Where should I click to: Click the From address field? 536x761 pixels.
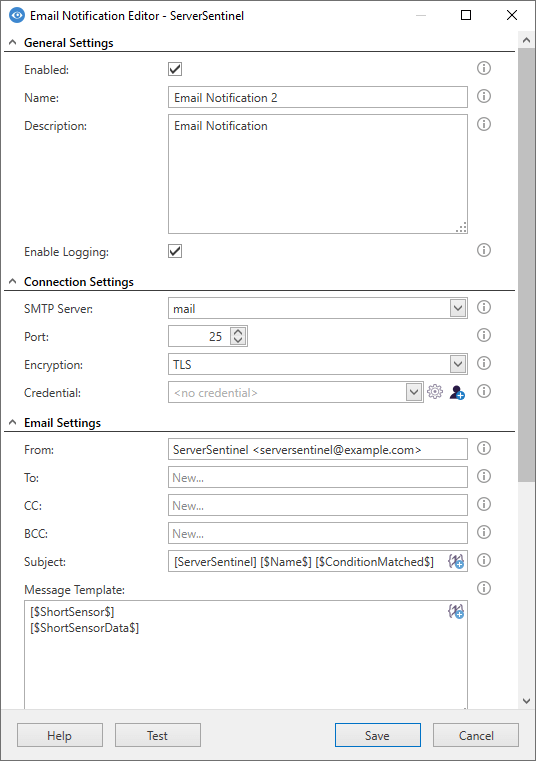click(x=318, y=449)
